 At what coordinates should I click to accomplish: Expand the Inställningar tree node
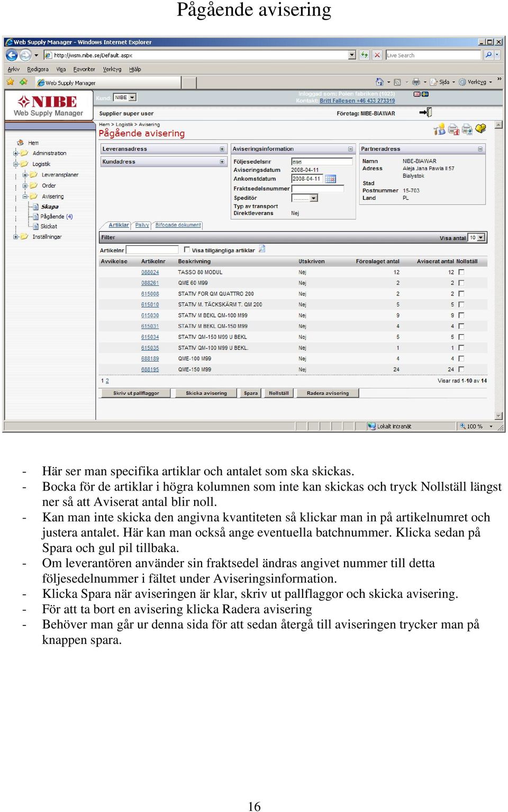pos(16,236)
